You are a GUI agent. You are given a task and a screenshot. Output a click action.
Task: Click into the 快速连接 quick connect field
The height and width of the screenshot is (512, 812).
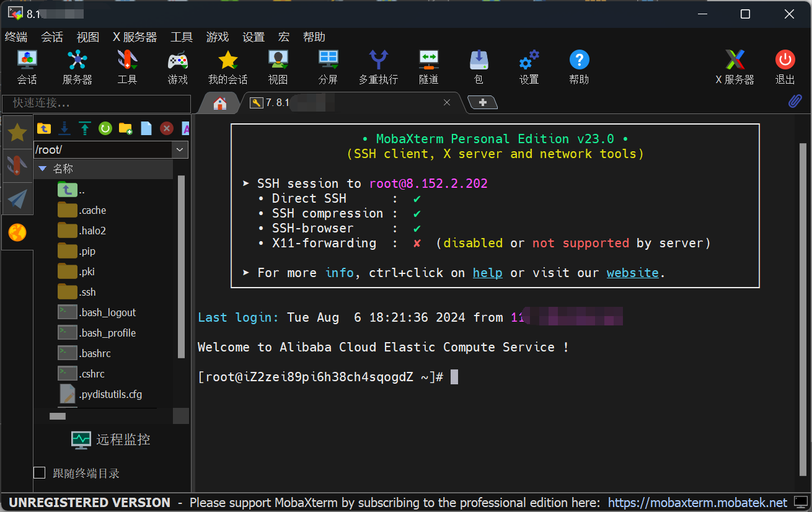click(96, 103)
